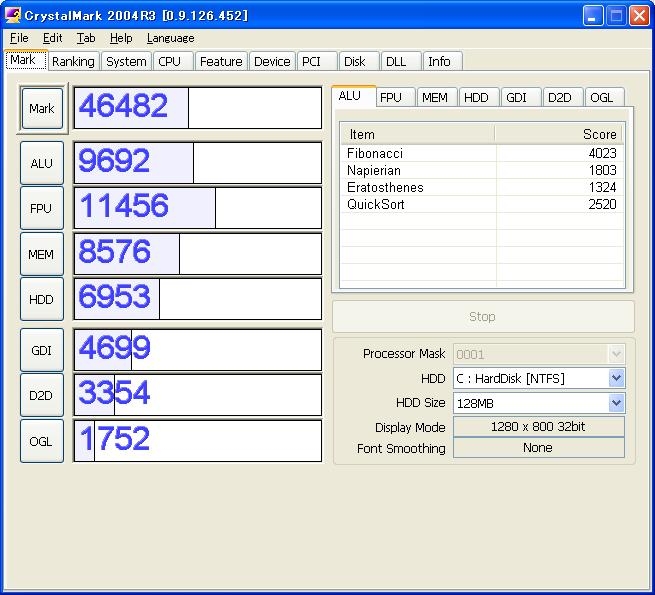
Task: Switch to the System tab
Action: coord(126,61)
